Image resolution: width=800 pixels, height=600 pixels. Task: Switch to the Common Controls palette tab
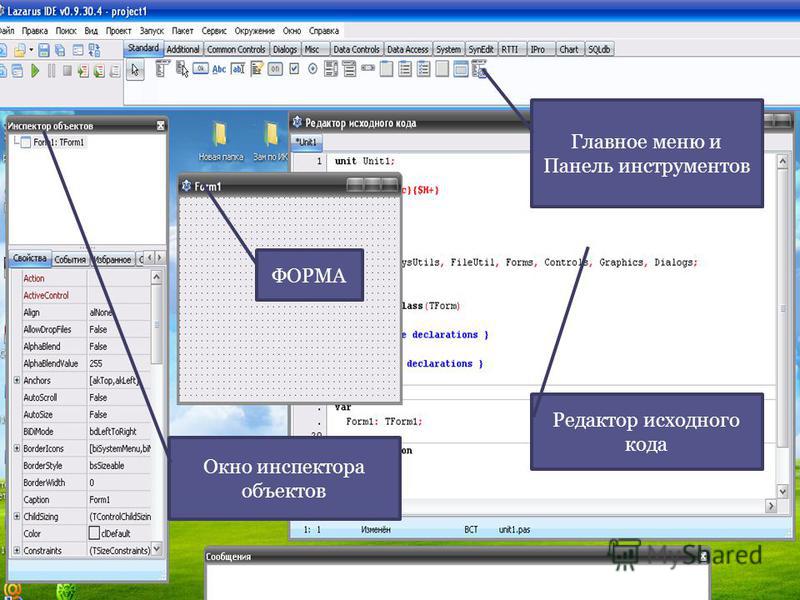(236, 49)
